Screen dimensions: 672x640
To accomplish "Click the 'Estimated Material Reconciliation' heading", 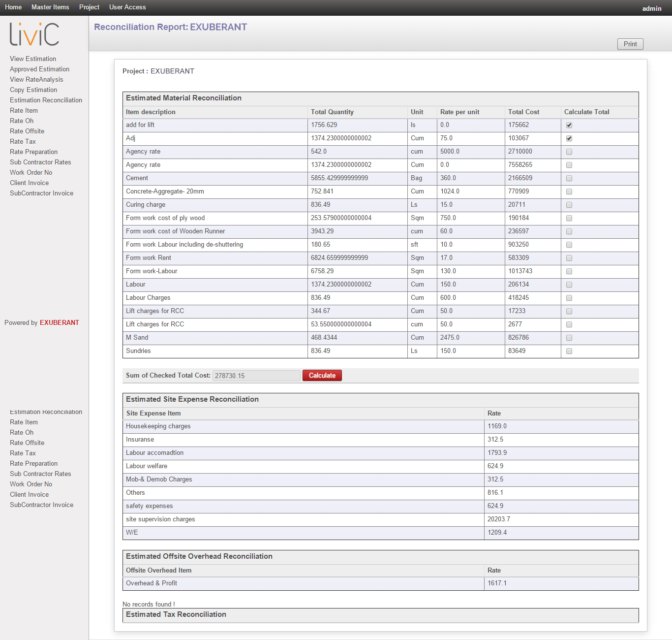I will [183, 98].
